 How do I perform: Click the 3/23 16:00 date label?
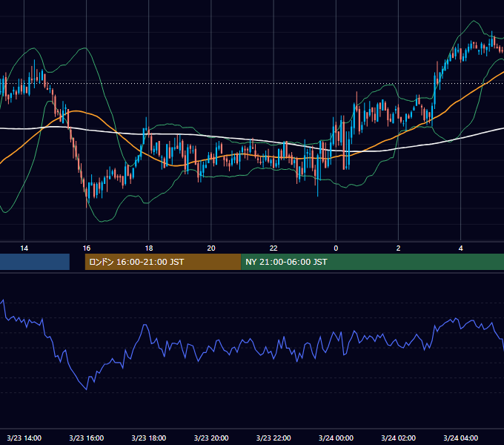pyautogui.click(x=87, y=438)
